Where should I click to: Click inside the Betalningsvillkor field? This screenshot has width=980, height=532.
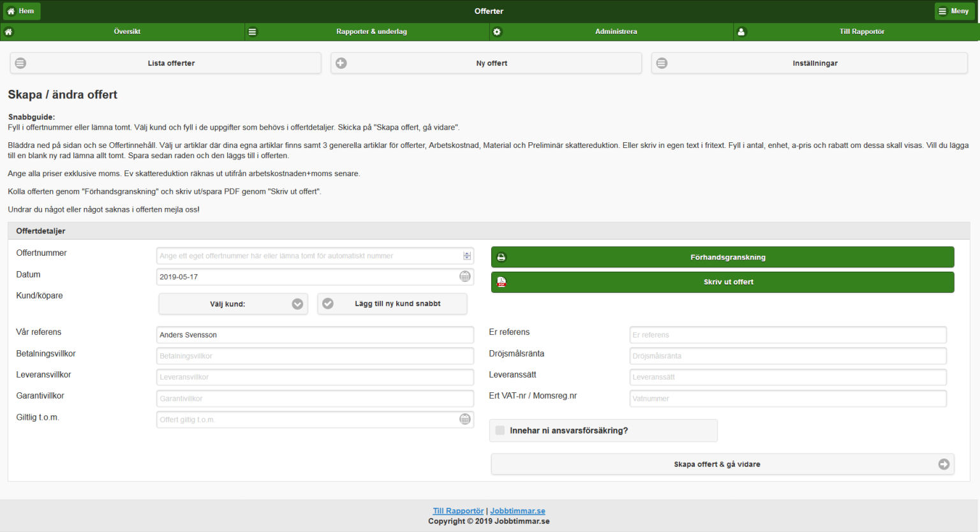[x=315, y=356]
